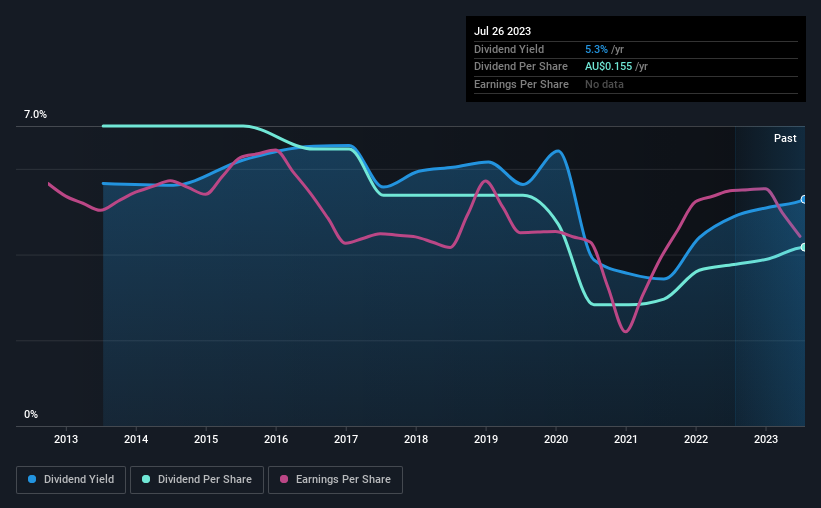821x508 pixels.
Task: Click the Jul 26 2023 tooltip date header
Action: tap(502, 31)
